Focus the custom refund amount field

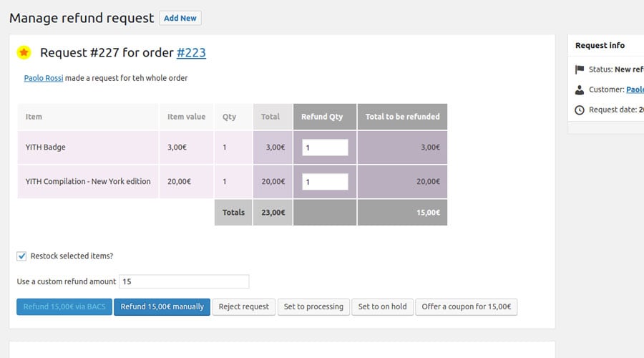(x=184, y=282)
